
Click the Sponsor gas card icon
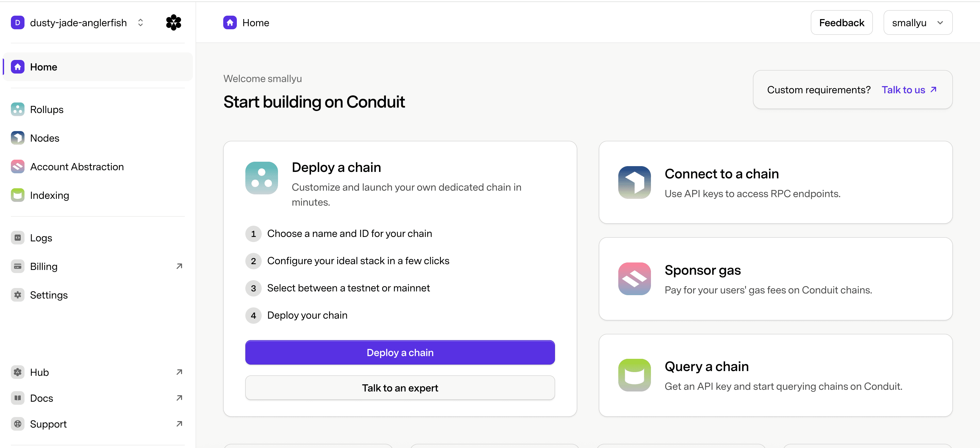click(634, 278)
